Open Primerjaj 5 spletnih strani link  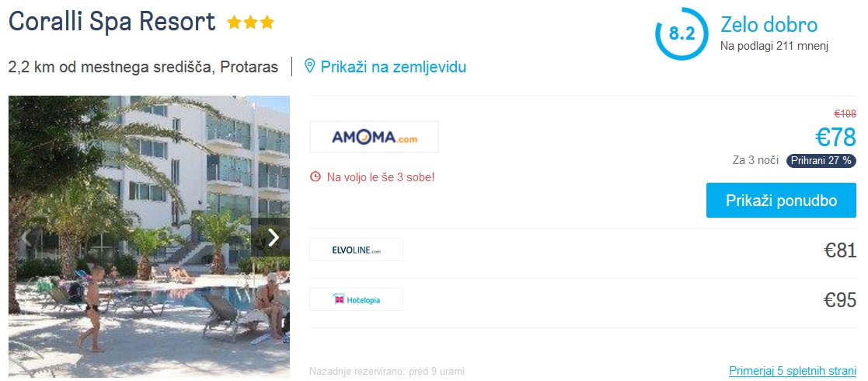tap(793, 370)
